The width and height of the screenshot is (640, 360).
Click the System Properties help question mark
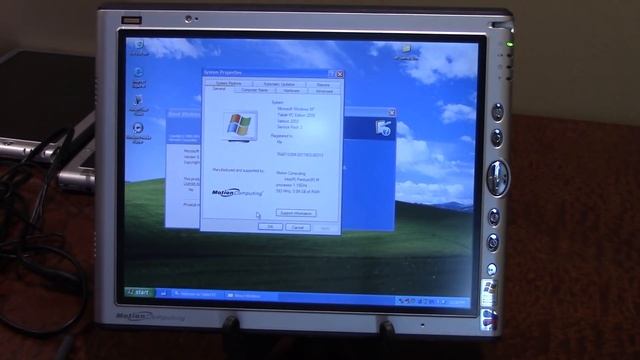(331, 74)
